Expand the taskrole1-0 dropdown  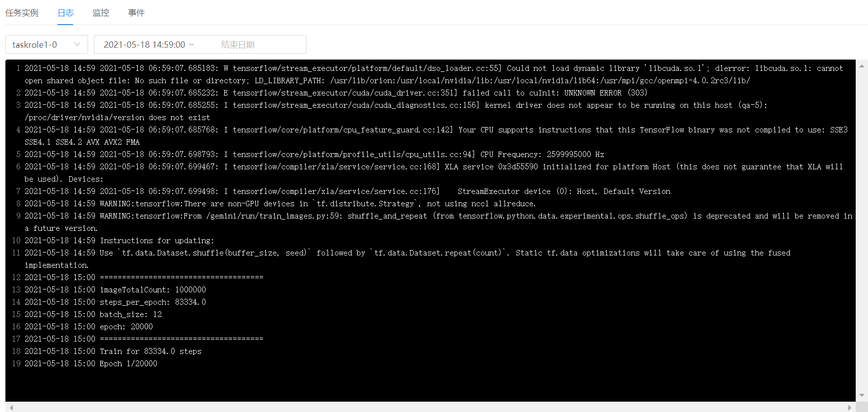(x=47, y=44)
